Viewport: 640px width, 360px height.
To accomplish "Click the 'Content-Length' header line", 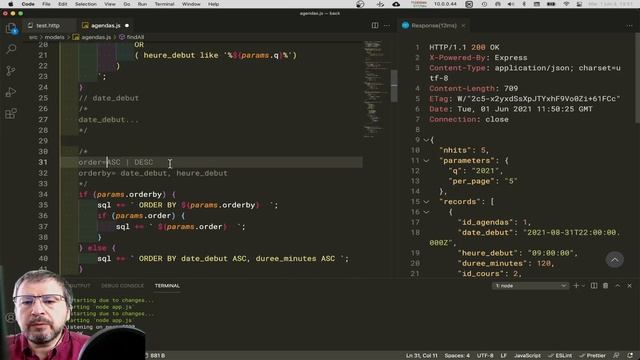I will click(473, 89).
